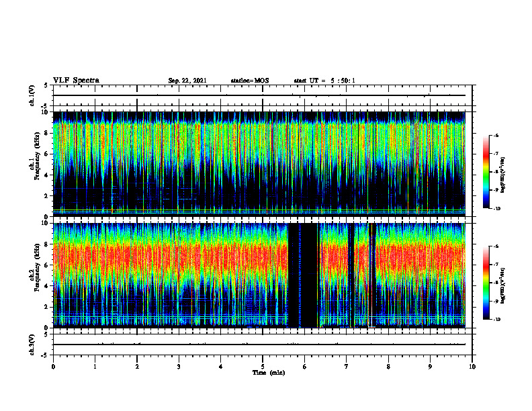Click time tick label '7' on bottom axis
Viewport: 532px width, 411px height.
tap(347, 367)
